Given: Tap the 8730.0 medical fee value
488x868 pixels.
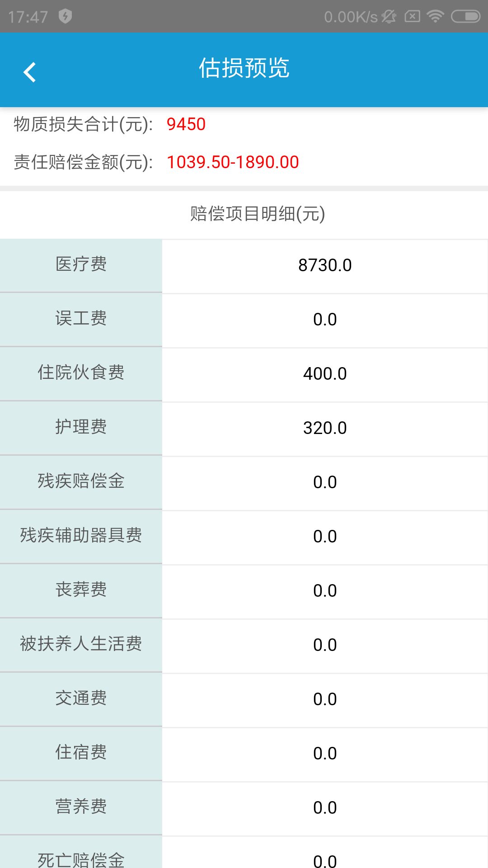Looking at the screenshot, I should (x=325, y=265).
